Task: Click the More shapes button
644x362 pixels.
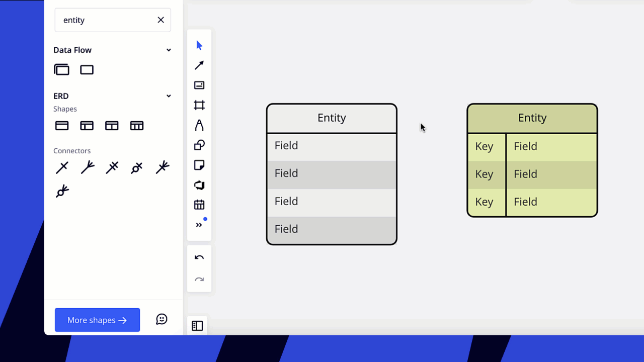Action: [97, 320]
